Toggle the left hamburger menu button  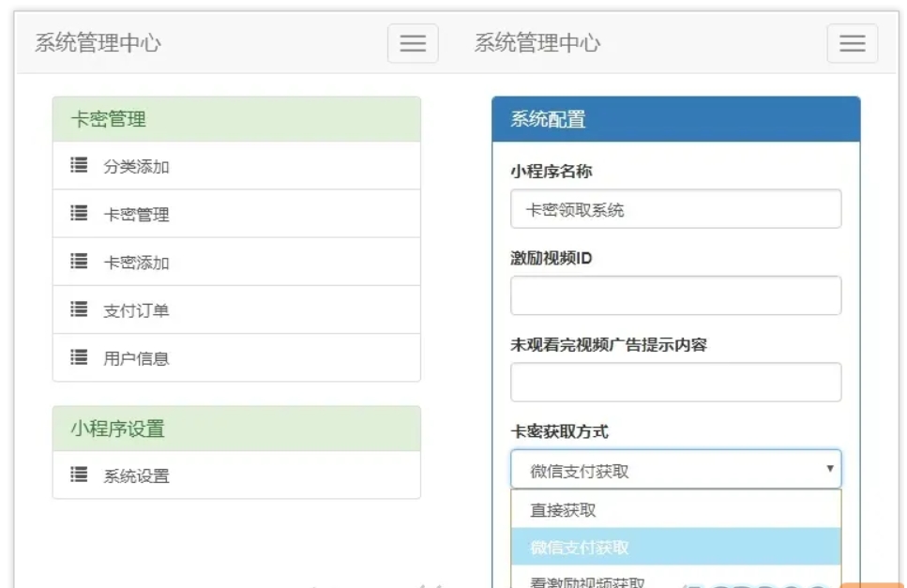click(x=413, y=44)
